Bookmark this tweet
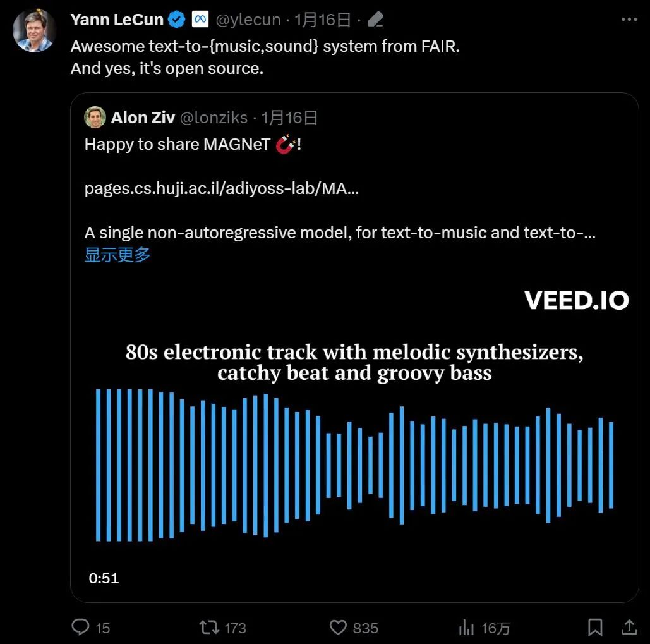This screenshot has height=644, width=650. 594,627
